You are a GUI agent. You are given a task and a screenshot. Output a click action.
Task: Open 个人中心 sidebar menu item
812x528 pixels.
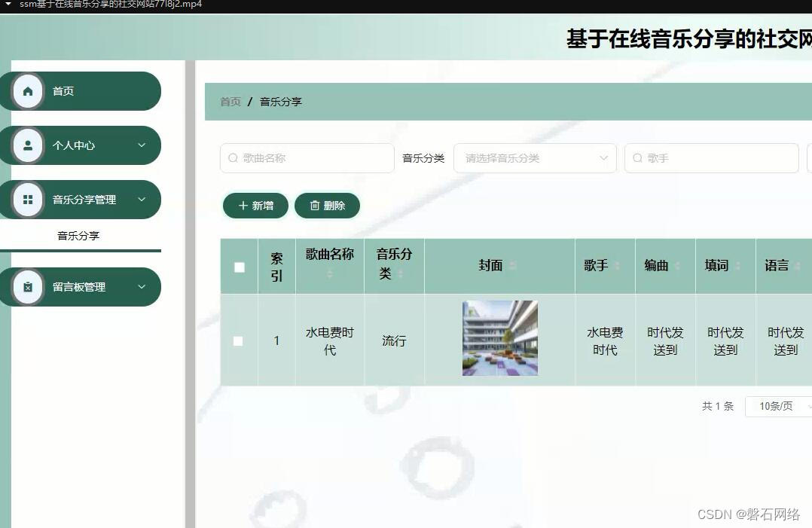(x=81, y=145)
